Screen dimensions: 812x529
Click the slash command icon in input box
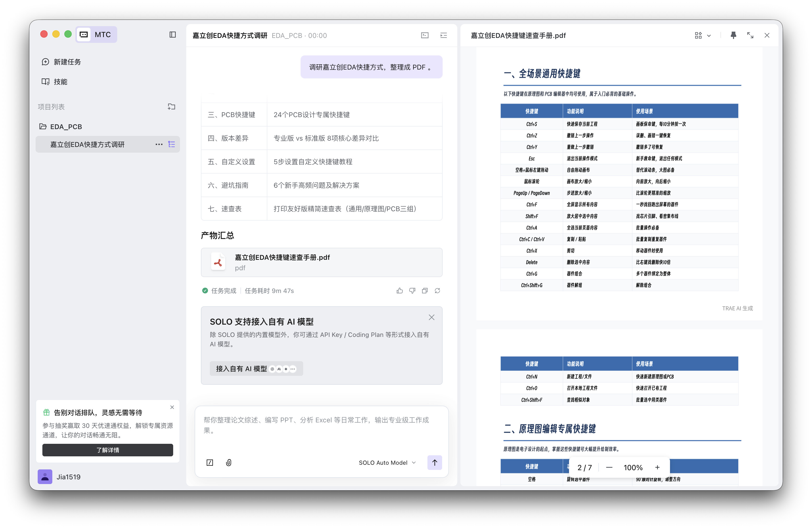210,463
